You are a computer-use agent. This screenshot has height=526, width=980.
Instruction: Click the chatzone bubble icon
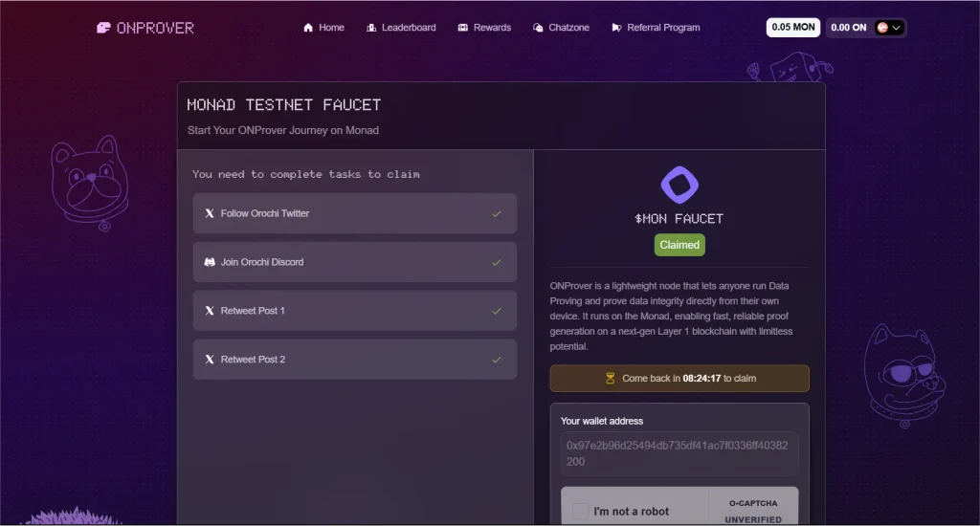pos(538,28)
